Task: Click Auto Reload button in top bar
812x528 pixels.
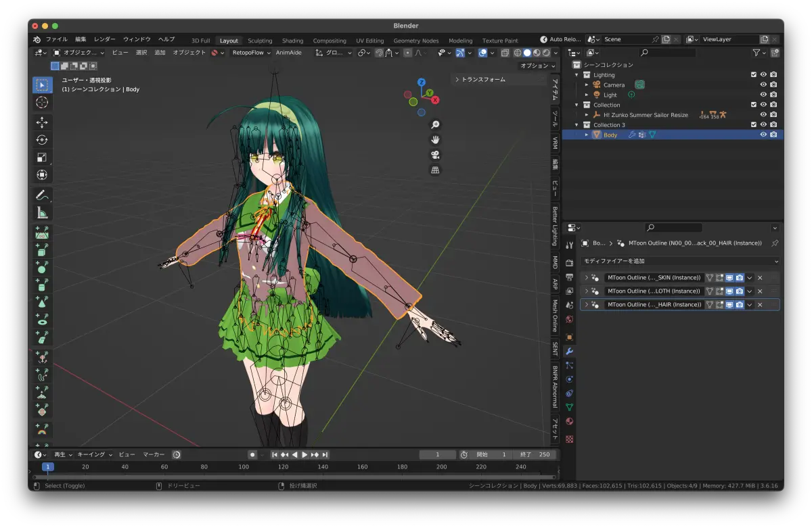Action: click(x=560, y=39)
